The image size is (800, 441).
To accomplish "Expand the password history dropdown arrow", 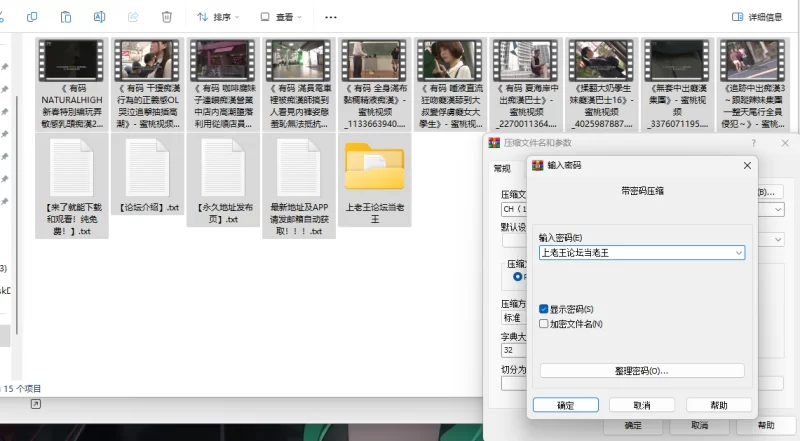I will (739, 253).
